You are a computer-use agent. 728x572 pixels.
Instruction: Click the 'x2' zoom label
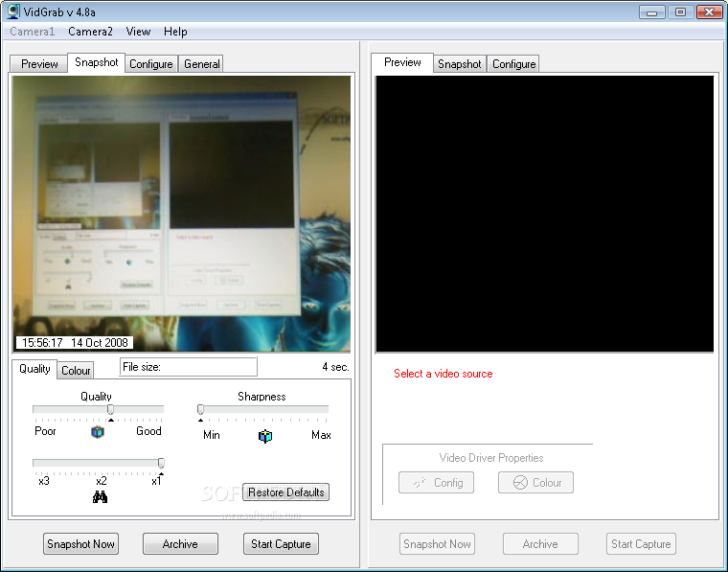point(102,481)
